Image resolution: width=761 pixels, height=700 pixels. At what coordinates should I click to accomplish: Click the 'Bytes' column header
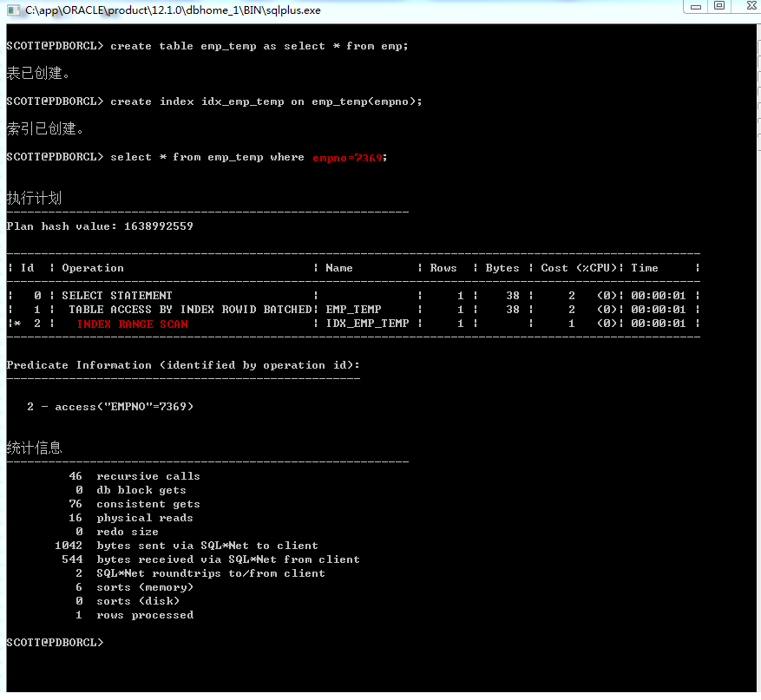pos(502,268)
